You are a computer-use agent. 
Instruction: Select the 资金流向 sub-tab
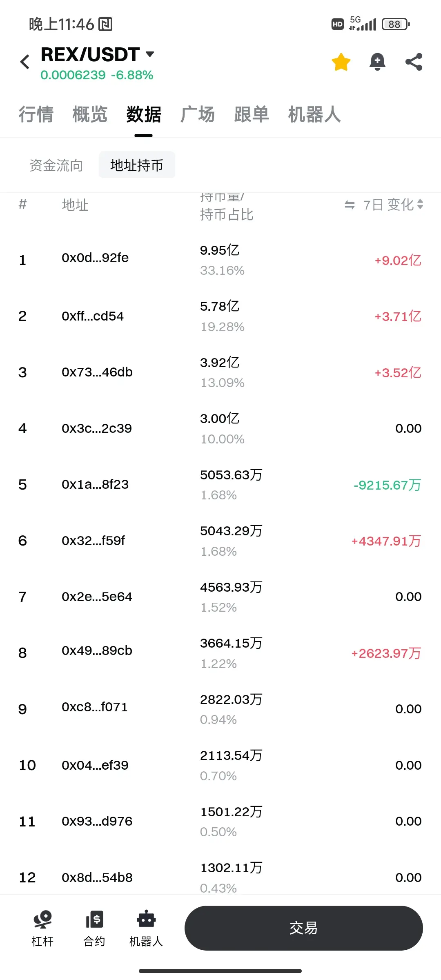click(56, 165)
